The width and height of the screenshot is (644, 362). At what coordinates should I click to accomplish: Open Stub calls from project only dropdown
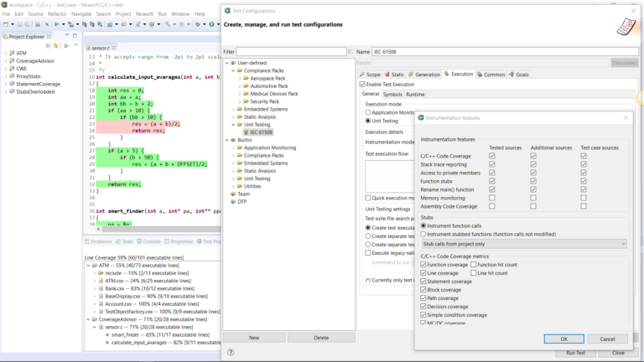[x=523, y=244]
